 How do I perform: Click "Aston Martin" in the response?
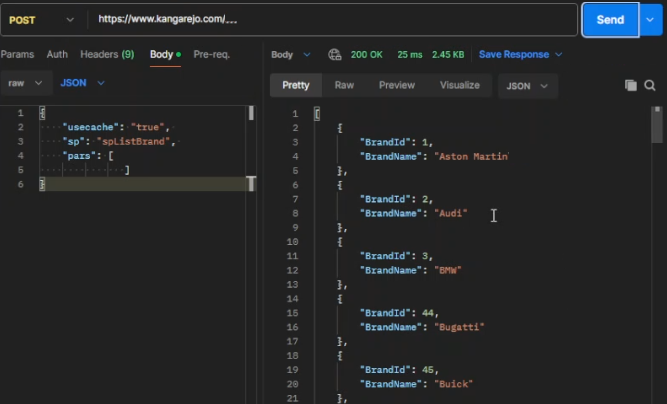pyautogui.click(x=471, y=156)
